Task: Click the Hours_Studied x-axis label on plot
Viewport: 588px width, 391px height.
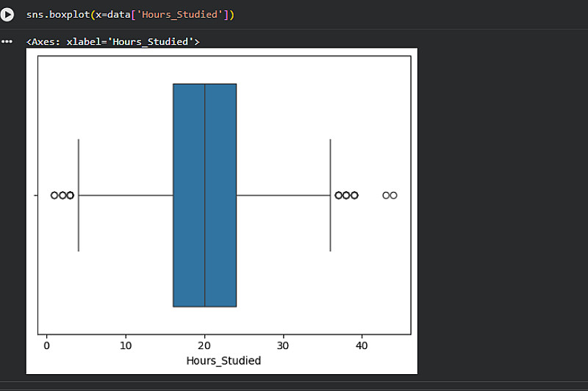Action: [x=223, y=361]
